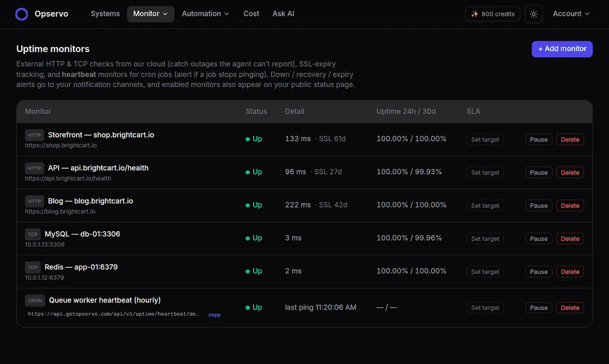
Task: Select the Storefront — shop.brightcart.io name
Action: point(101,135)
